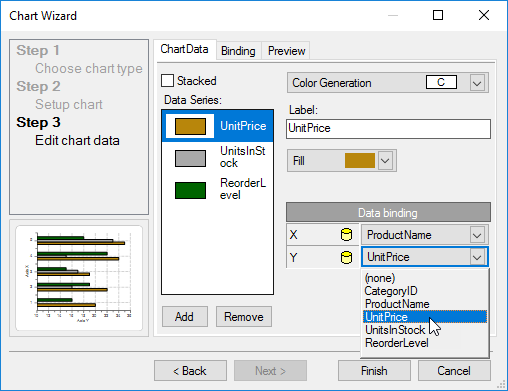
Task: Open the Fill color dropdown arrow
Action: click(x=385, y=161)
